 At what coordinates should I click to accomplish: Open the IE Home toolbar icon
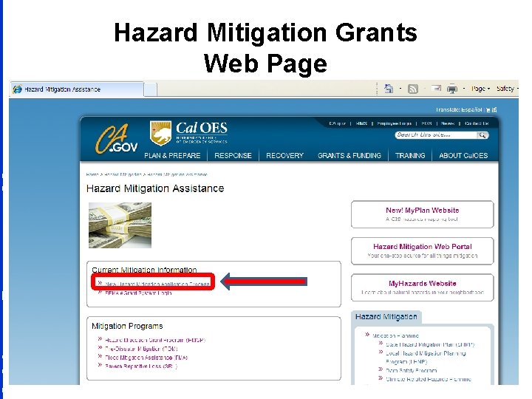pyautogui.click(x=389, y=89)
